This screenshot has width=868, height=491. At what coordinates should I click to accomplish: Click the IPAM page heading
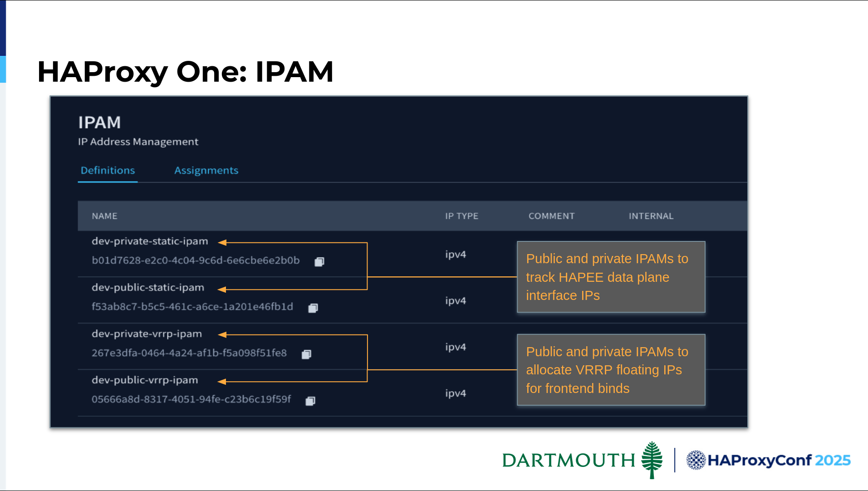tap(99, 123)
